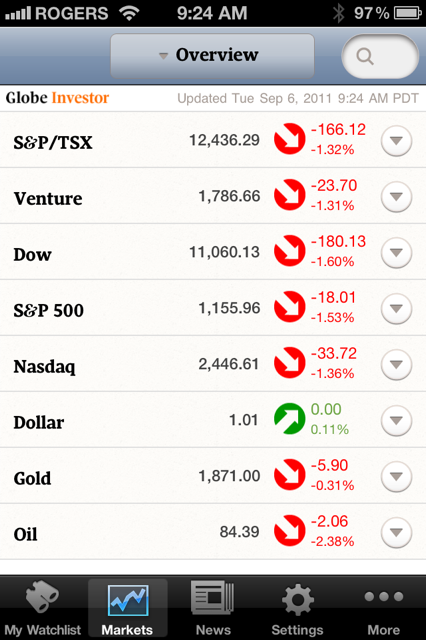Viewport: 426px width, 640px height.
Task: Tap the green up arrow beside Dollar
Action: point(290,419)
